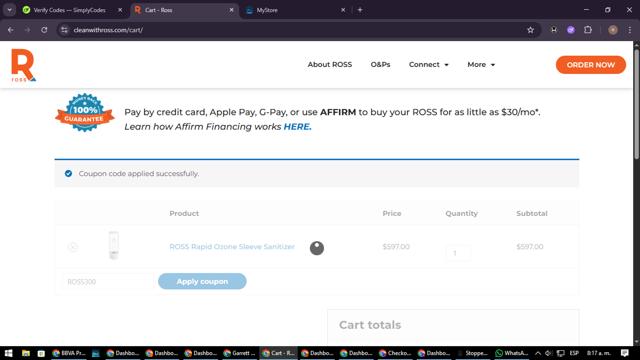Open the Checko... Chrome window in taskbar
Viewport: 640px width, 360px height.
coord(395,353)
